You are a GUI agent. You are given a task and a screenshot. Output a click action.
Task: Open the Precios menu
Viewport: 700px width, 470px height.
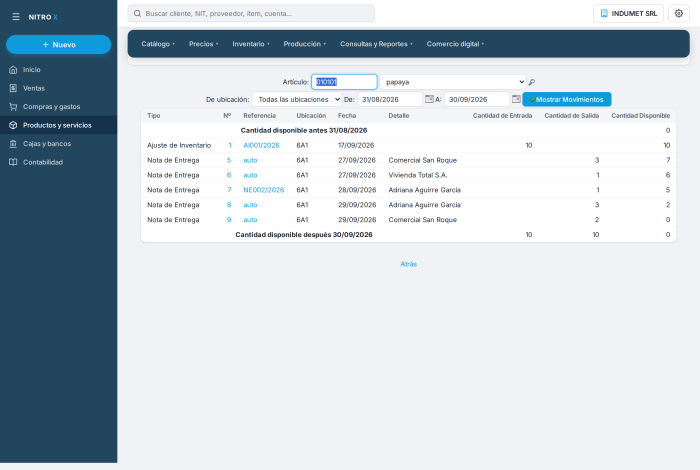[204, 44]
